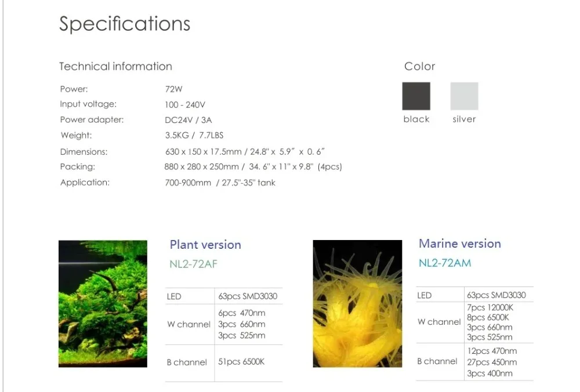
Task: Select the "100 - 240V" input voltage value
Action: click(x=185, y=104)
